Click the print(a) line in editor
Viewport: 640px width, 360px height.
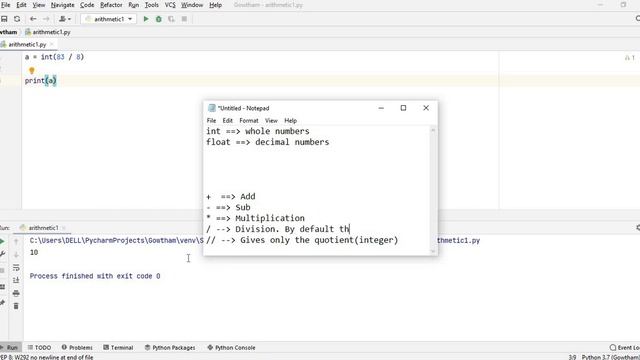point(40,80)
